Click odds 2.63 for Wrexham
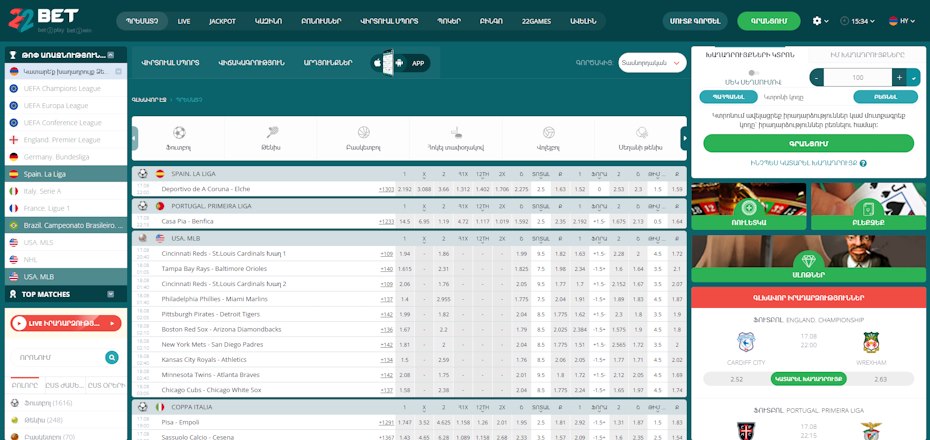 point(880,379)
